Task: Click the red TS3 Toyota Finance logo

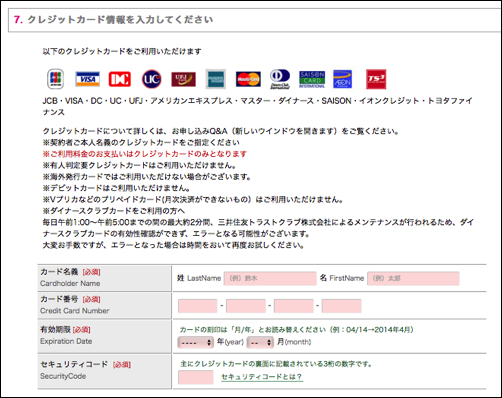Action: click(376, 79)
